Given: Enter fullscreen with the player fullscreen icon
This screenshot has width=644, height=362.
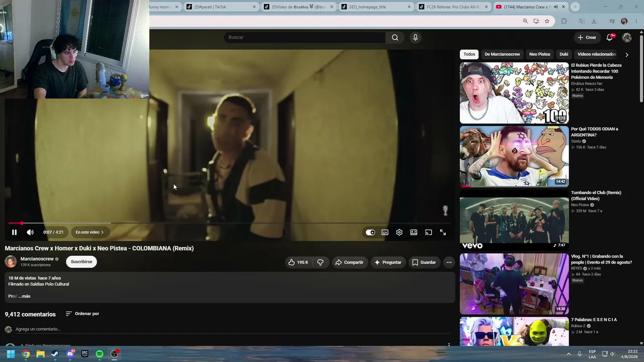Looking at the screenshot, I should point(443,232).
